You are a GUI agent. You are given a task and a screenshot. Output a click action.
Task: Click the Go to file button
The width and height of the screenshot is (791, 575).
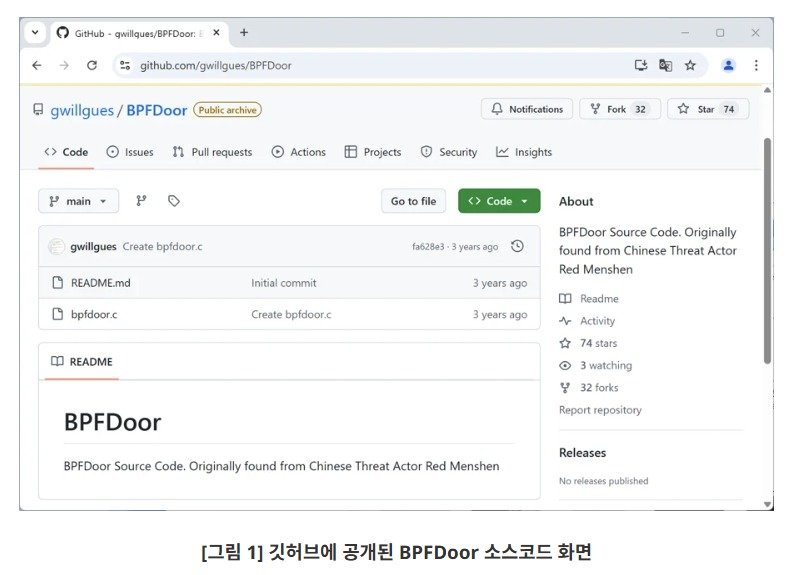[414, 201]
